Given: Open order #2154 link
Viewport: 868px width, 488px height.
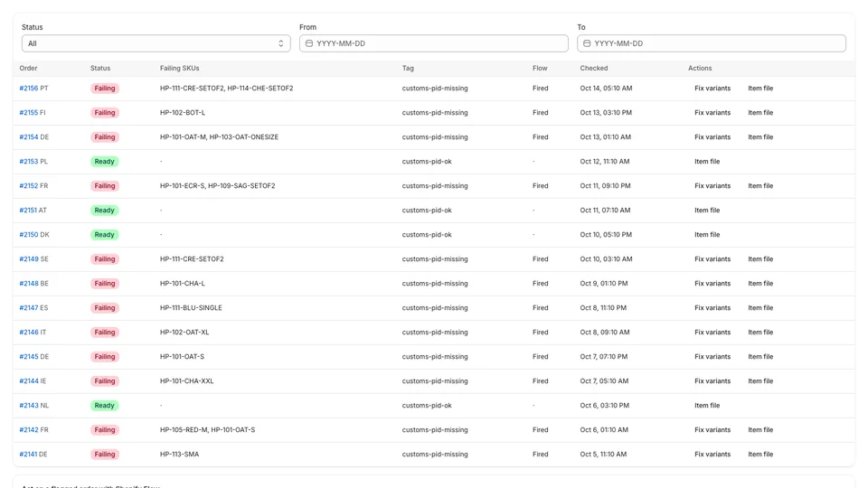Looking at the screenshot, I should (x=29, y=136).
